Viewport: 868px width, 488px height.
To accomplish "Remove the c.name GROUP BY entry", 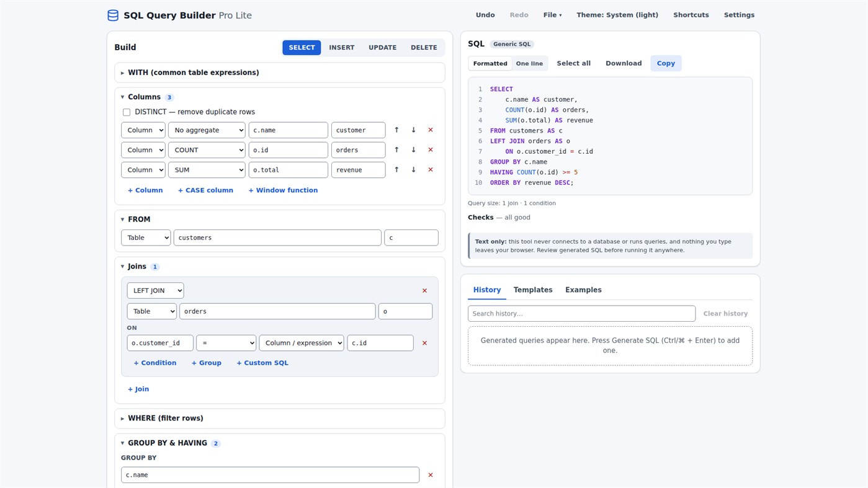I will click(x=431, y=475).
